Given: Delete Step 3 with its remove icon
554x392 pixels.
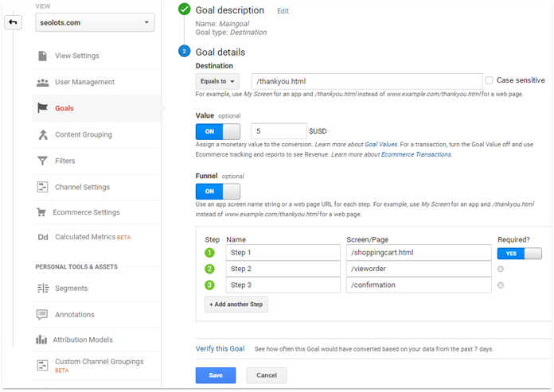Looking at the screenshot, I should coord(501,285).
